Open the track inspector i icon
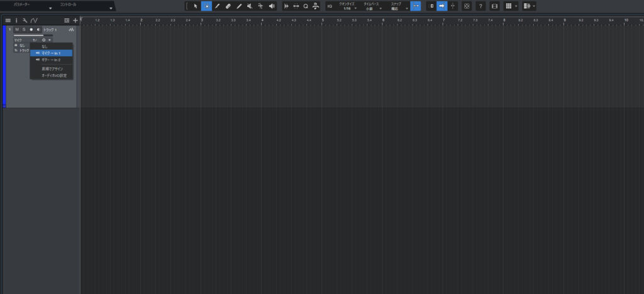This screenshot has height=294, width=644. 16,21
